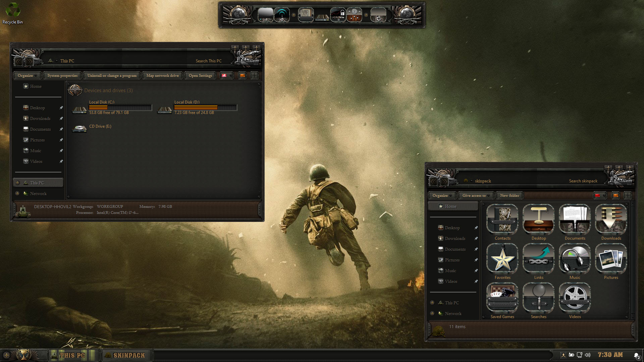Image resolution: width=644 pixels, height=362 pixels.
Task: Click Uninstall or change a program
Action: (x=112, y=75)
